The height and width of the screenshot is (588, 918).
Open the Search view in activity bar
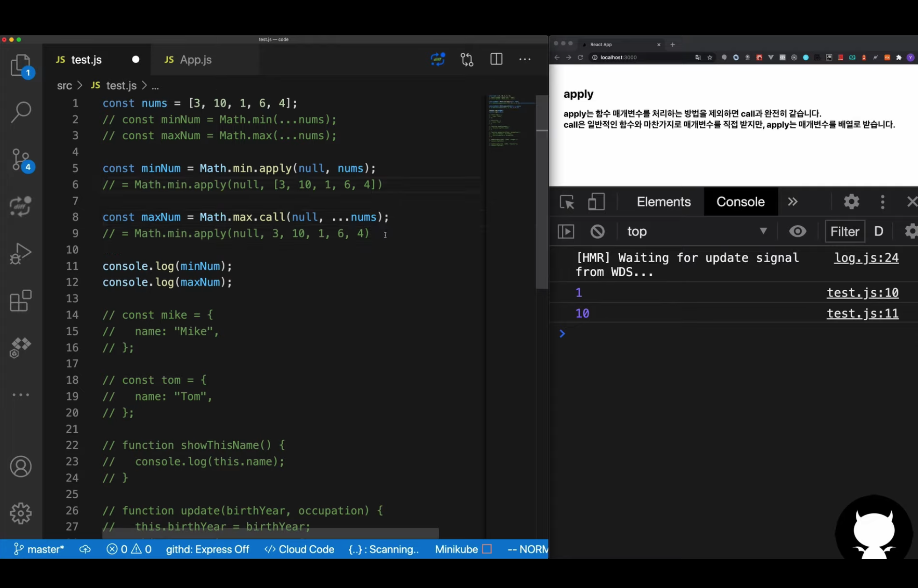point(21,112)
